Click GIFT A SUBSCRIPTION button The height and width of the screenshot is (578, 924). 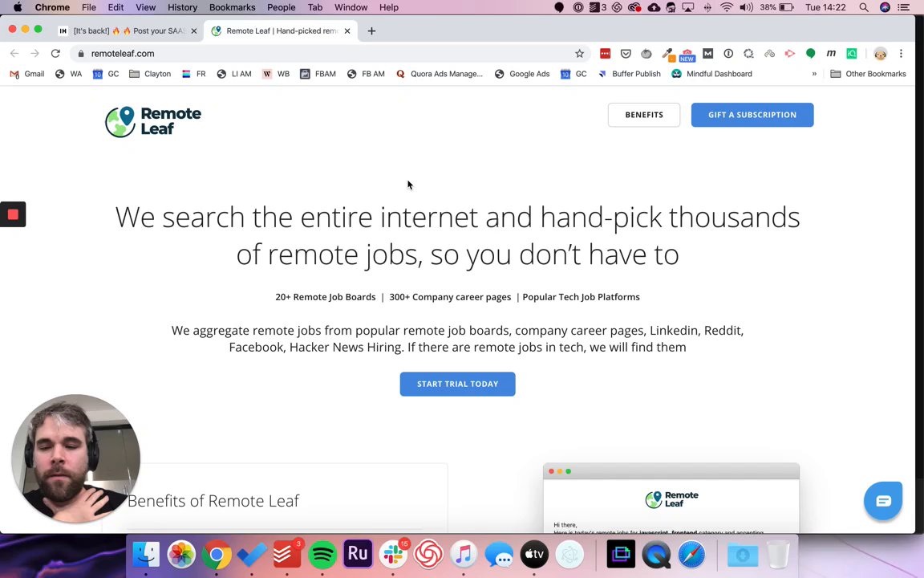pos(752,115)
